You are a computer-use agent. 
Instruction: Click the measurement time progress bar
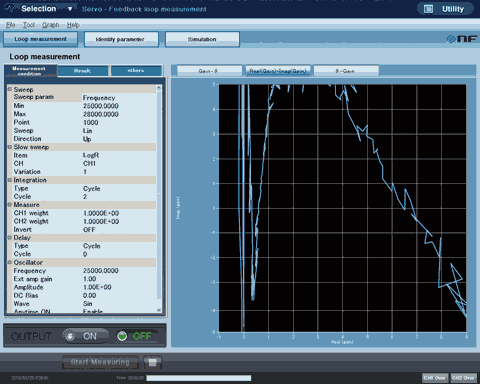[199, 378]
